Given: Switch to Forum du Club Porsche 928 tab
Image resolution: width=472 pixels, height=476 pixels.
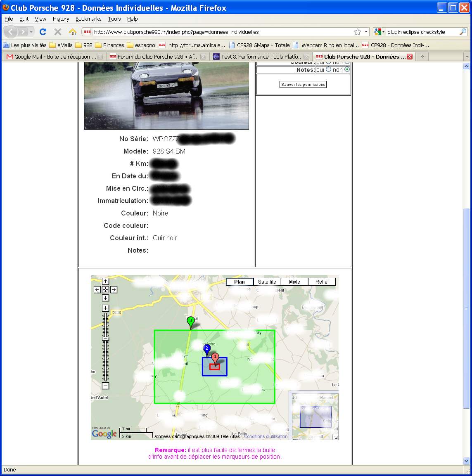Looking at the screenshot, I should point(157,57).
